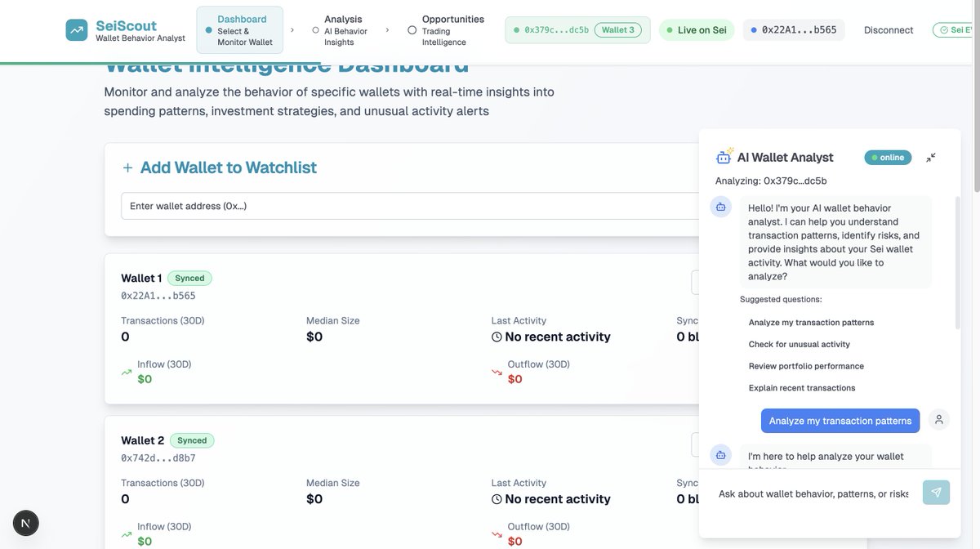
Task: Click the Wallet 2 outflow trend-down icon
Action: 497,535
